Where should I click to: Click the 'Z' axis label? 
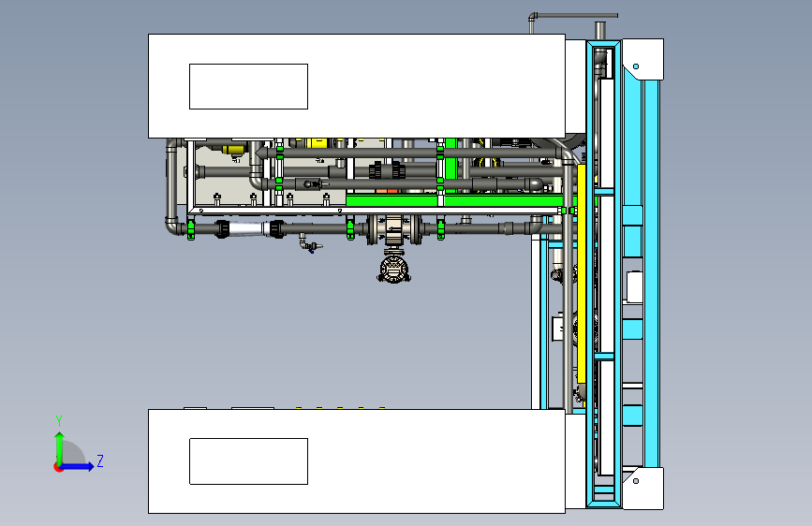pos(100,460)
